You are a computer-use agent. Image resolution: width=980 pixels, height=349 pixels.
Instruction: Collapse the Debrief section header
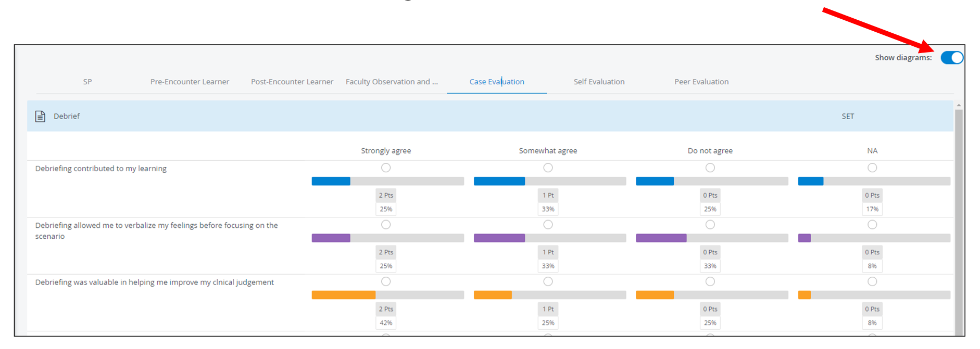coord(490,116)
